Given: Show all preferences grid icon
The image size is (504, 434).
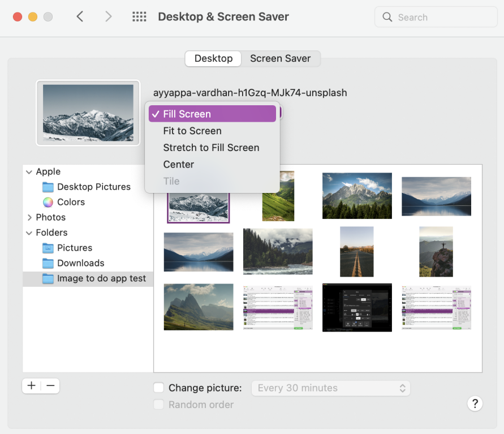Looking at the screenshot, I should pyautogui.click(x=139, y=17).
